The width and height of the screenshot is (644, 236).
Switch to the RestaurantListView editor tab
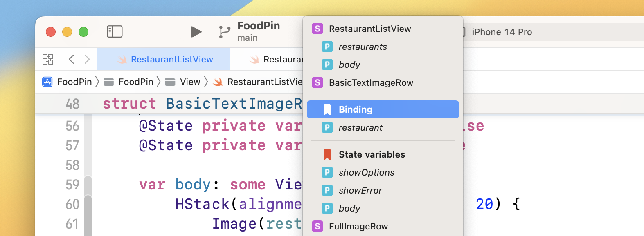(171, 59)
